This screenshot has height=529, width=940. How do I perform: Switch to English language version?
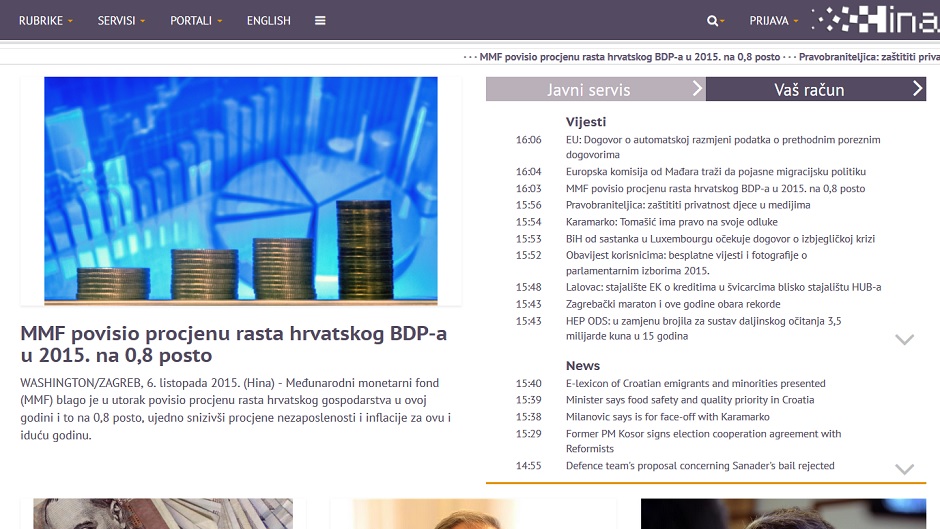tap(269, 20)
